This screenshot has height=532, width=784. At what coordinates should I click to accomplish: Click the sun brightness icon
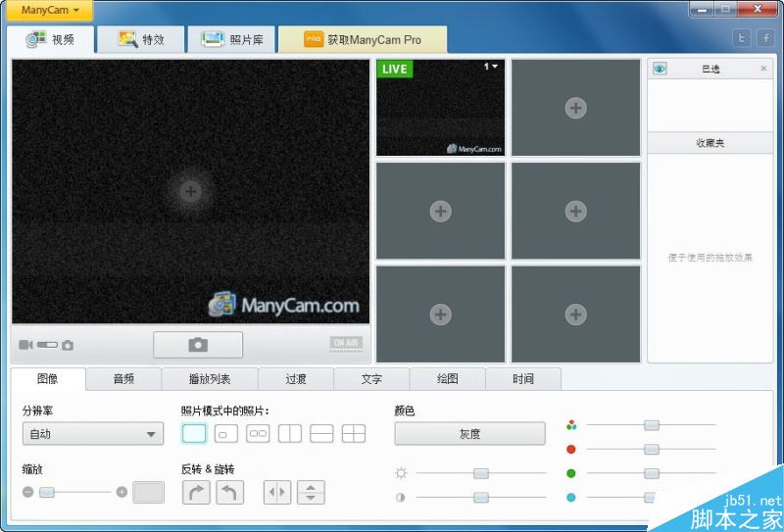click(401, 473)
